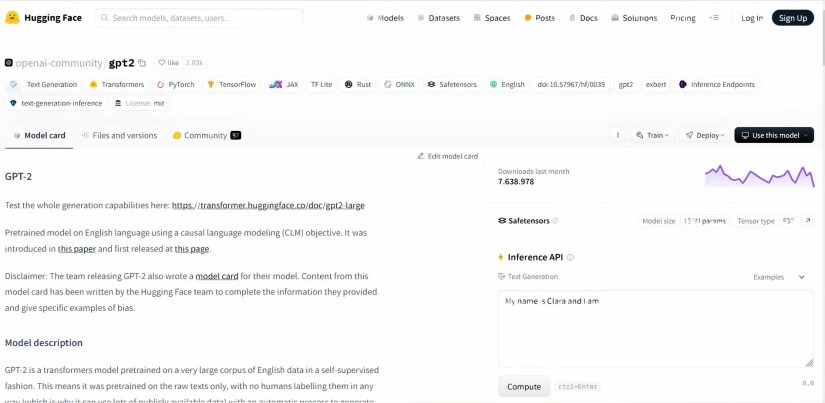The width and height of the screenshot is (825, 403).
Task: Select the text-generation-inference tag
Action: click(56, 103)
